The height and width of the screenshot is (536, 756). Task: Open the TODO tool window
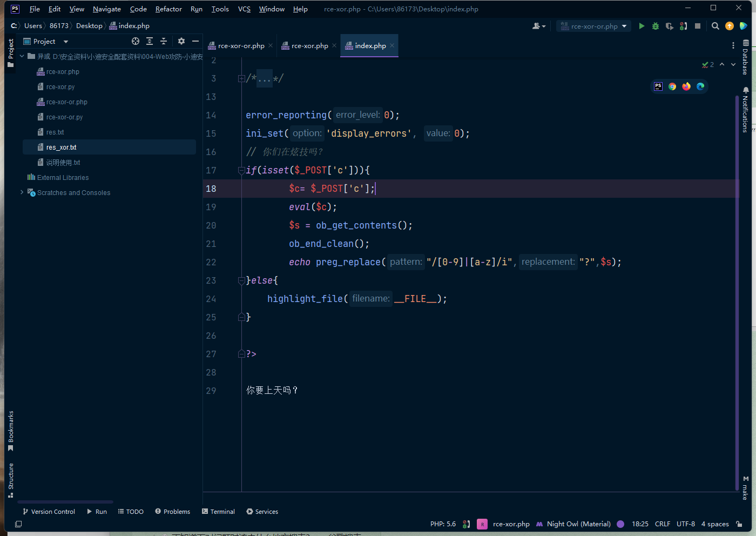131,512
